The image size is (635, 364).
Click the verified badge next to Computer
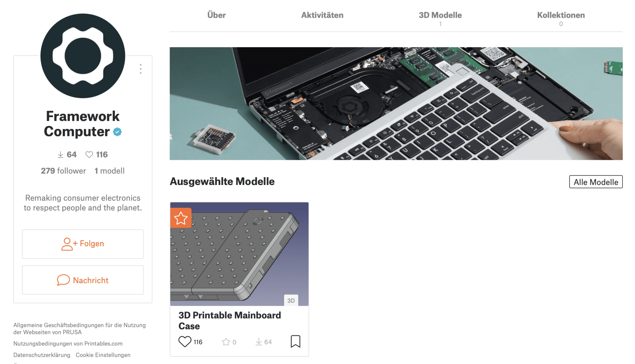point(117,132)
